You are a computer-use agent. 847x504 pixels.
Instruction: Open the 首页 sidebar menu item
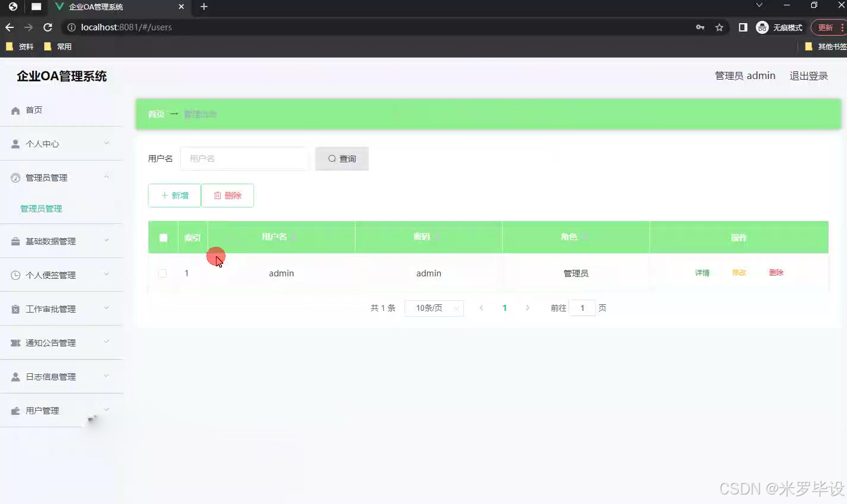61,110
